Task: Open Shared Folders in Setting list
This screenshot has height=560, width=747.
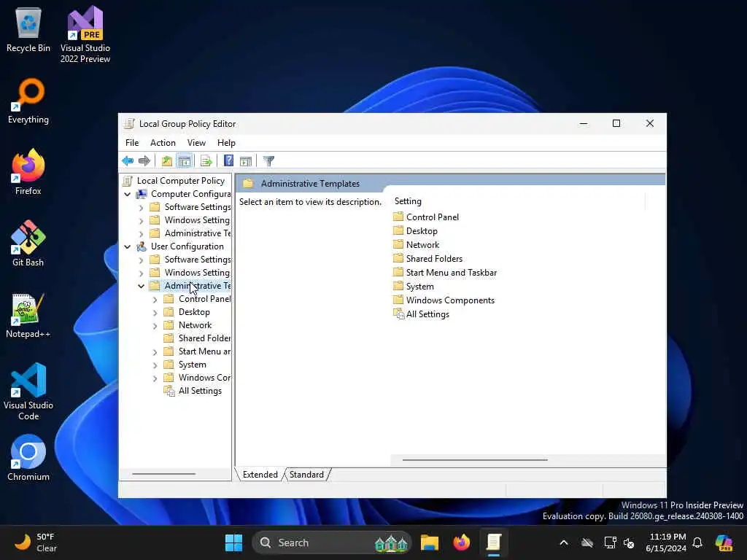Action: point(434,259)
